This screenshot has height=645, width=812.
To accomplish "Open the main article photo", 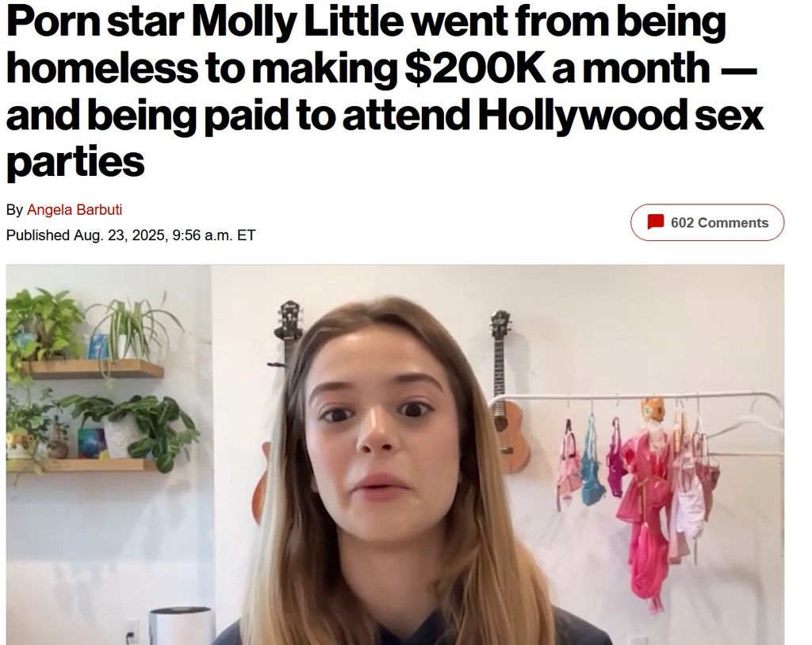I will tap(395, 455).
